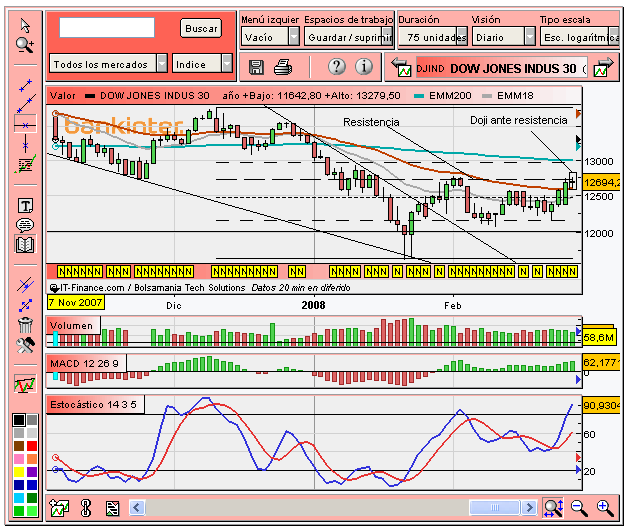628x532 pixels.
Task: Click the floppy disk save icon
Action: [256, 67]
